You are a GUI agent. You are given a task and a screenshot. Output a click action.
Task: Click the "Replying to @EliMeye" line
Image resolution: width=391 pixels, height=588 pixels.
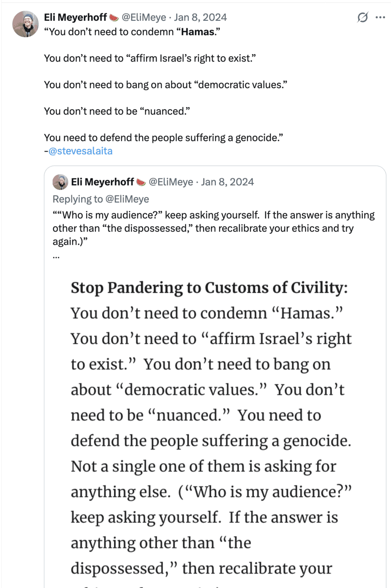click(101, 199)
